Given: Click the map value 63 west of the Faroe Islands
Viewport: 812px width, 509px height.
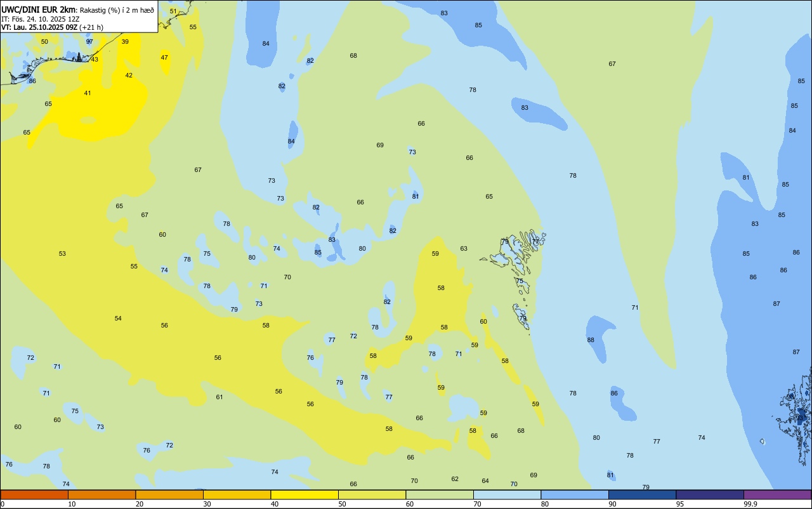Looking at the screenshot, I should coord(464,249).
